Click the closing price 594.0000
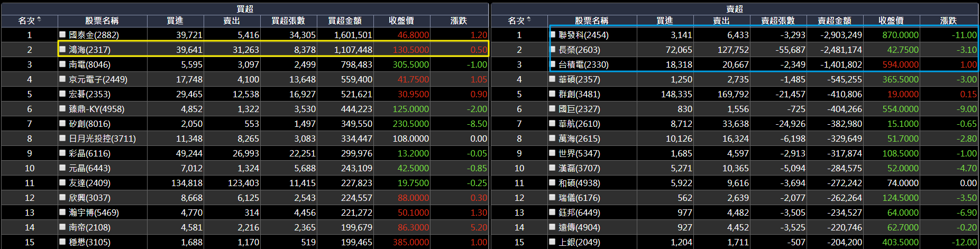Screen dimensions: 980x249 point(901,64)
